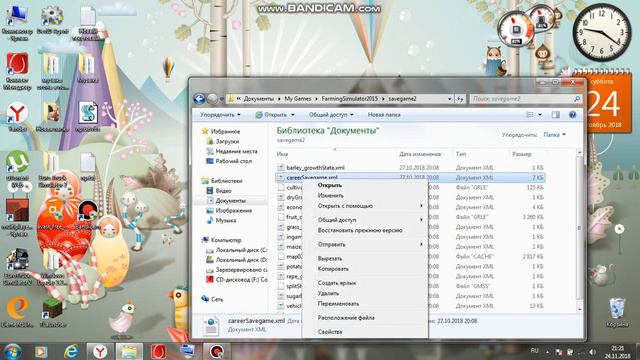The image size is (640, 360).
Task: Select the uTorrent desktop shortcut
Action: coord(17,169)
